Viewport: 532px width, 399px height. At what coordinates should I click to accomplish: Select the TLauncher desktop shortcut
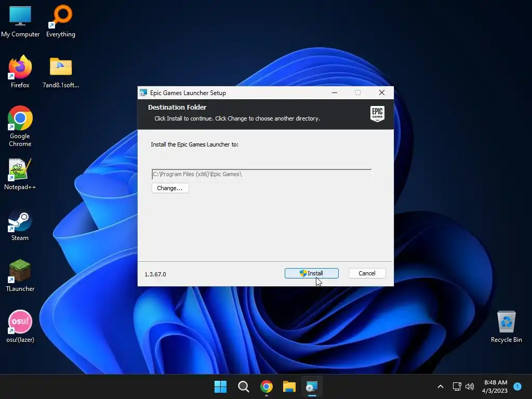point(20,275)
